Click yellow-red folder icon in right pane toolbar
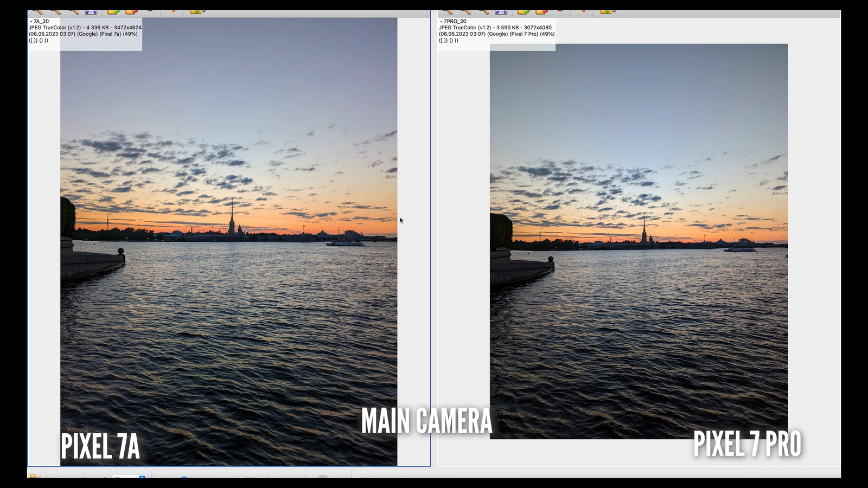The width and height of the screenshot is (868, 488). 541,11
